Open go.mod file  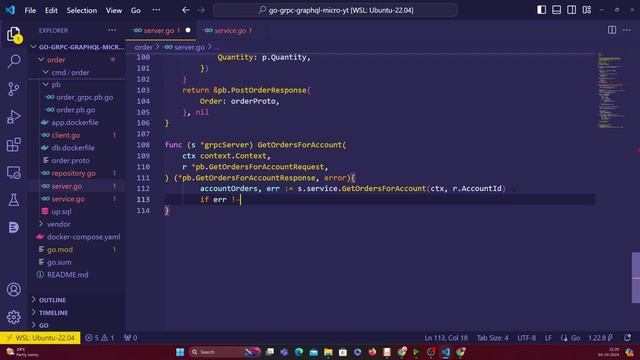click(x=77, y=249)
